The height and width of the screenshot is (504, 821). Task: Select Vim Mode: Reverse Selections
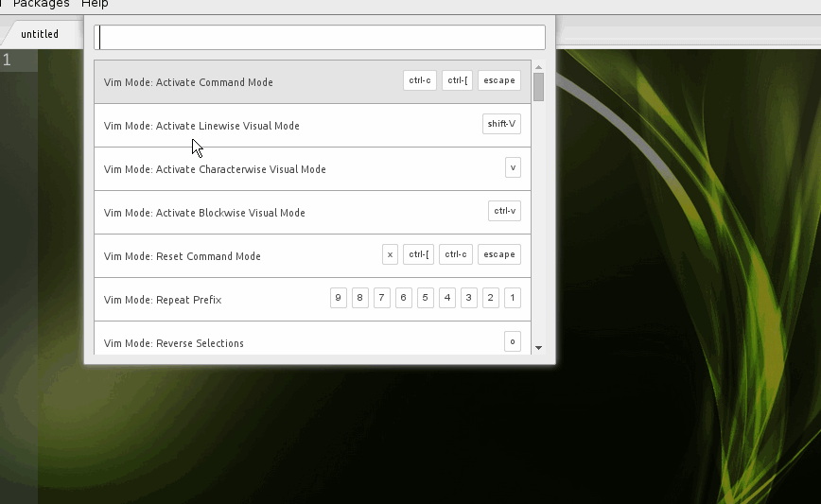click(312, 339)
